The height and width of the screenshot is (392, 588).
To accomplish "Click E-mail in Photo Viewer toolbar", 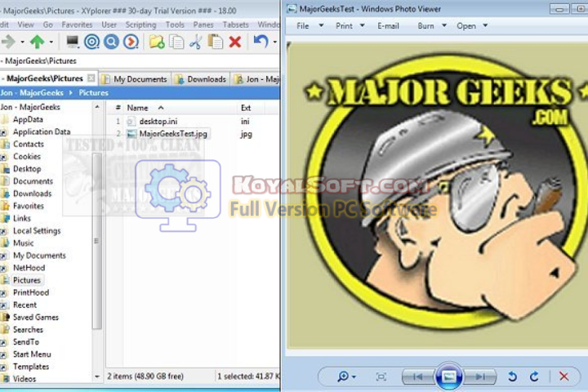I will [388, 26].
